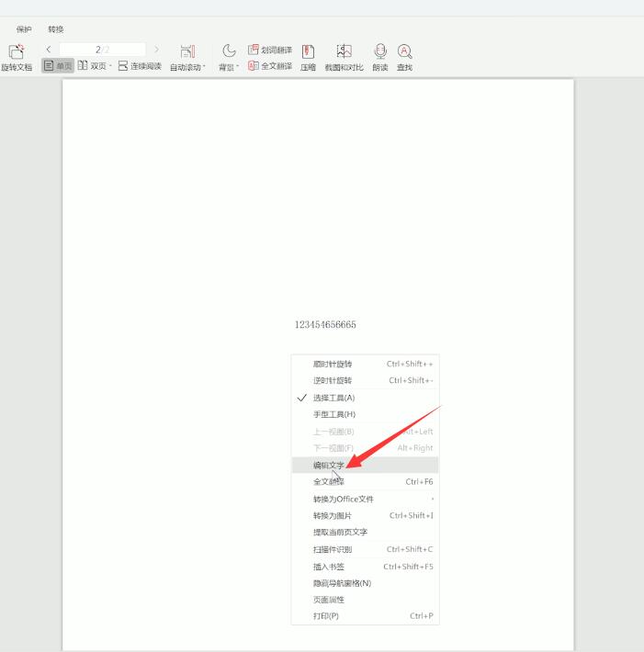Click the Read Aloud (朗读) microphone icon
Viewport: 644px width, 652px height.
(x=379, y=51)
